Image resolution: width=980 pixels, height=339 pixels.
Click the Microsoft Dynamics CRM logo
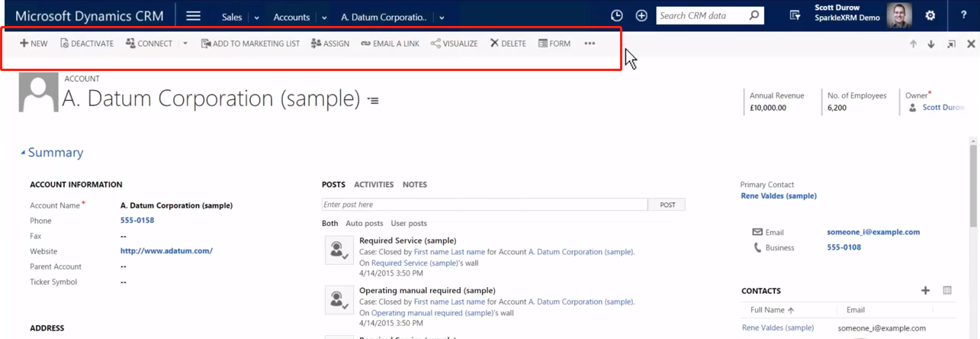[91, 16]
